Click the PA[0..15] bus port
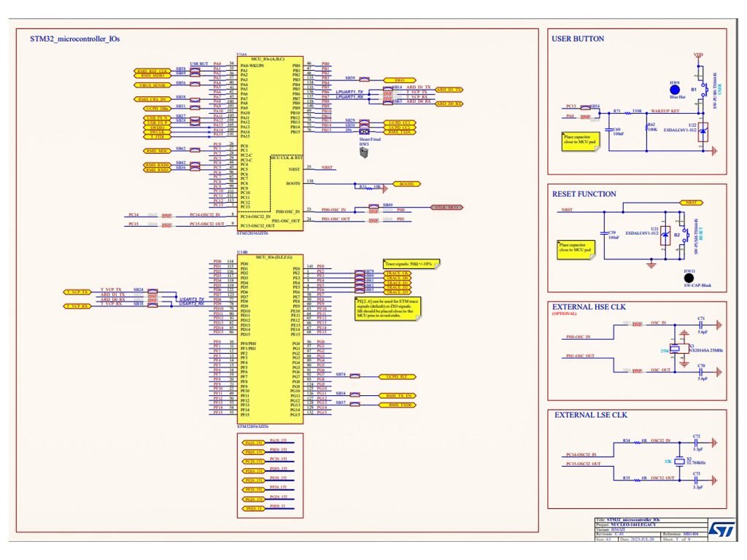 (x=253, y=443)
